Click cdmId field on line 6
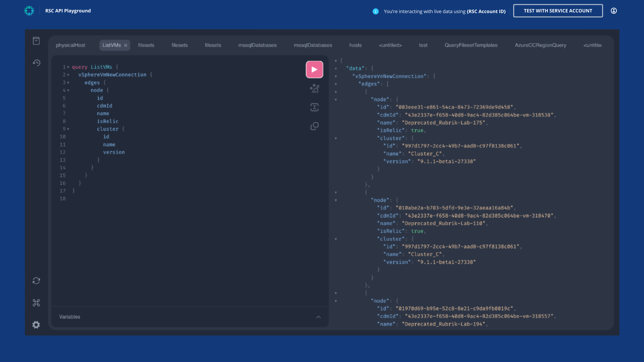The image size is (644, 362). pyautogui.click(x=104, y=106)
